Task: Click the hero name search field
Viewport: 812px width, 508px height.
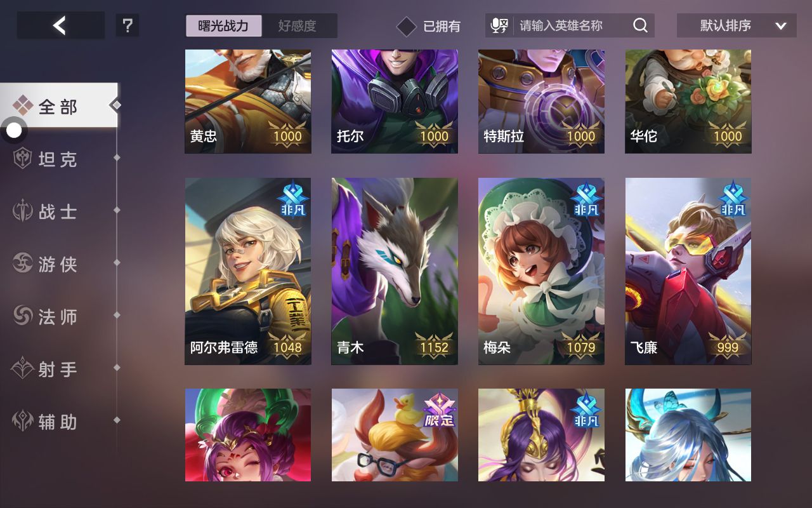Action: tap(571, 26)
